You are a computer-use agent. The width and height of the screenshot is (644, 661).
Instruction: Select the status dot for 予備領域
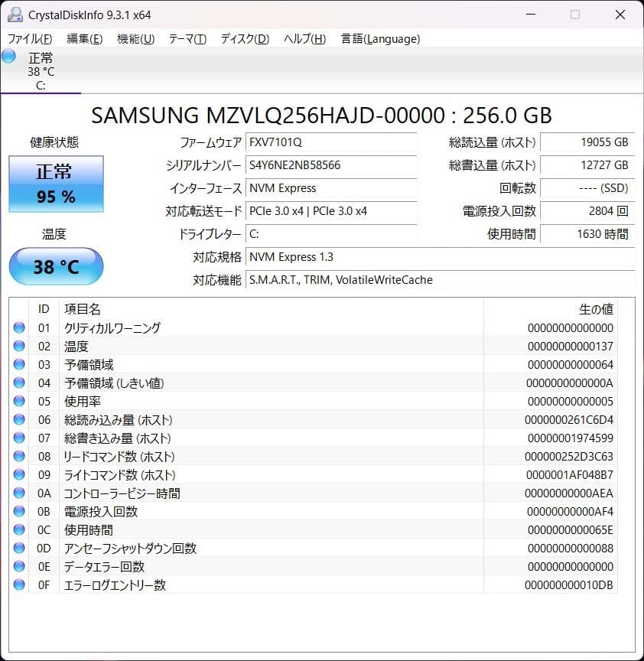click(x=19, y=364)
